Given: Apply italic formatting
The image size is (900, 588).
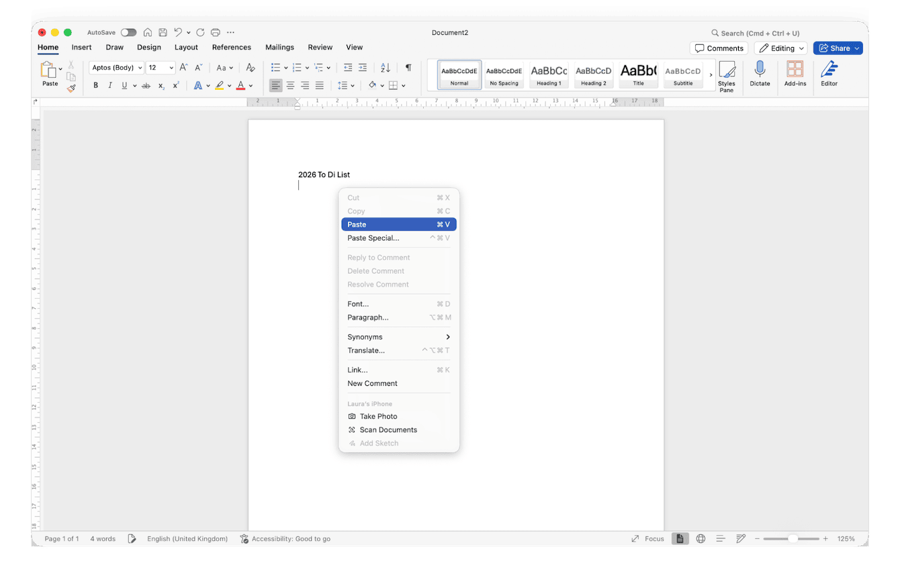Looking at the screenshot, I should point(109,85).
